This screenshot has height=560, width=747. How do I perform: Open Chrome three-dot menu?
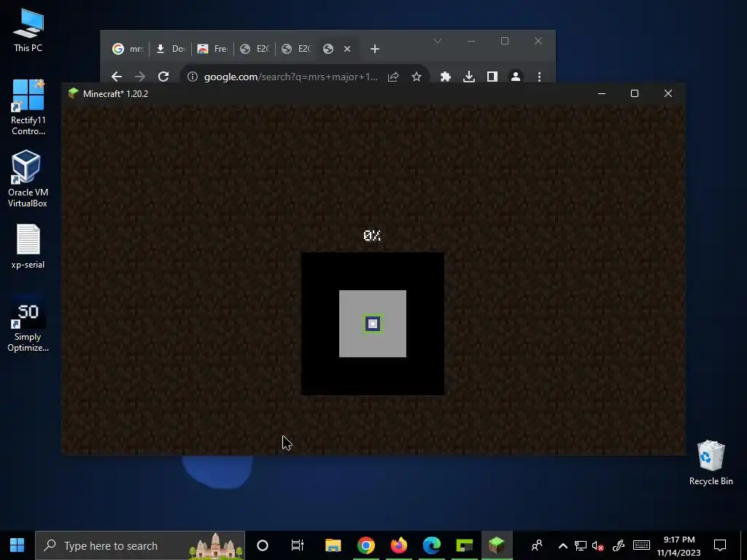[539, 77]
